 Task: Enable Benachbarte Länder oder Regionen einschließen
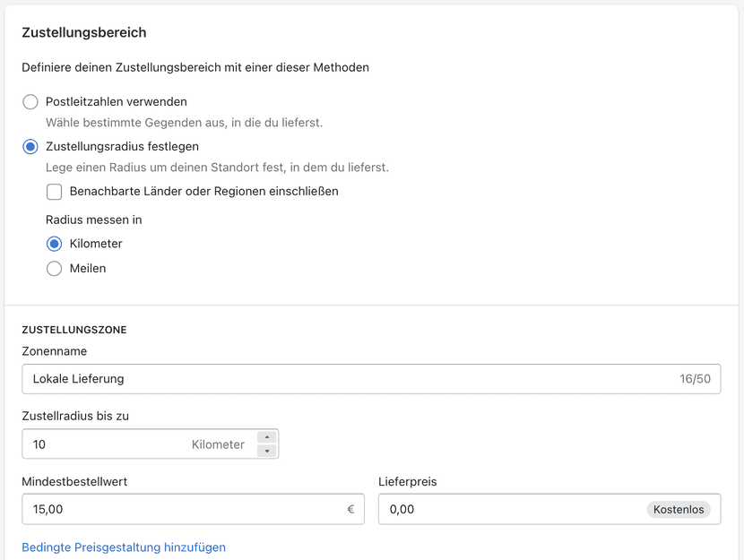54,192
